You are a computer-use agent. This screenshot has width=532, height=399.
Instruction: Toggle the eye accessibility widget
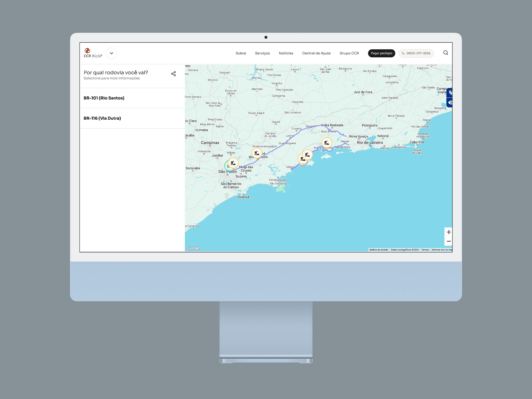[x=450, y=103]
